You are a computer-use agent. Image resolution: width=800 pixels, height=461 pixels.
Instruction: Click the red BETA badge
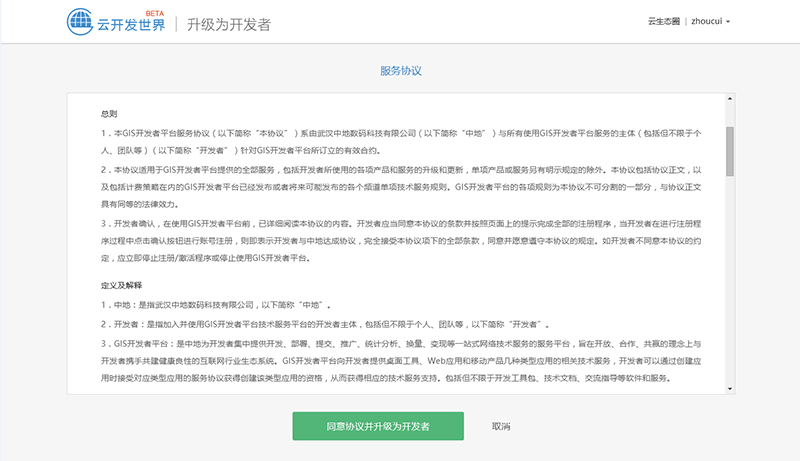[154, 13]
